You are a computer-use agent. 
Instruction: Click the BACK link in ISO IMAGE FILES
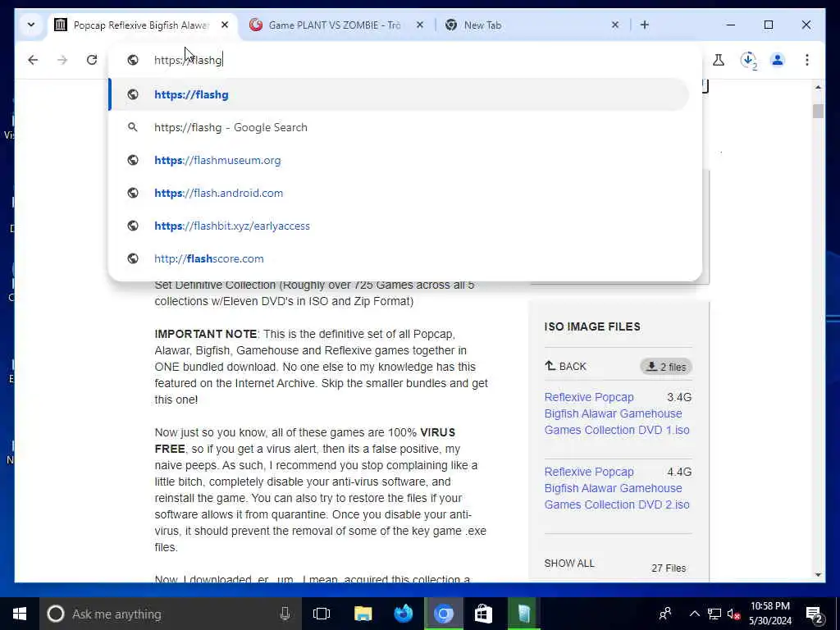566,367
